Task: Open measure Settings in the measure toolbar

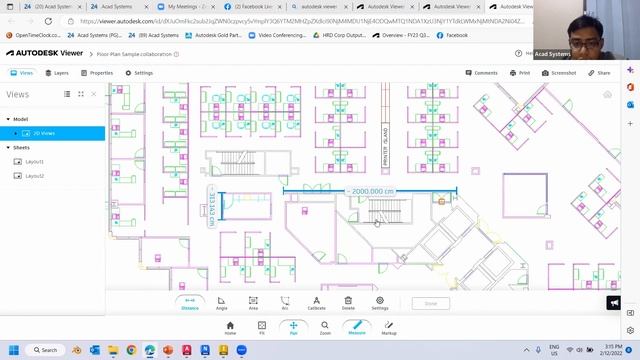Action: pyautogui.click(x=380, y=303)
